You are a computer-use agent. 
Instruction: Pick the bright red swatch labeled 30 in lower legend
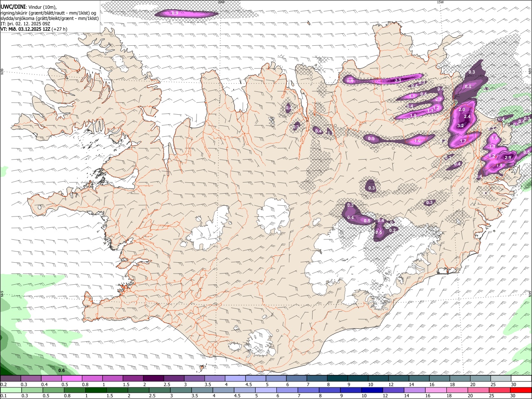(521, 390)
